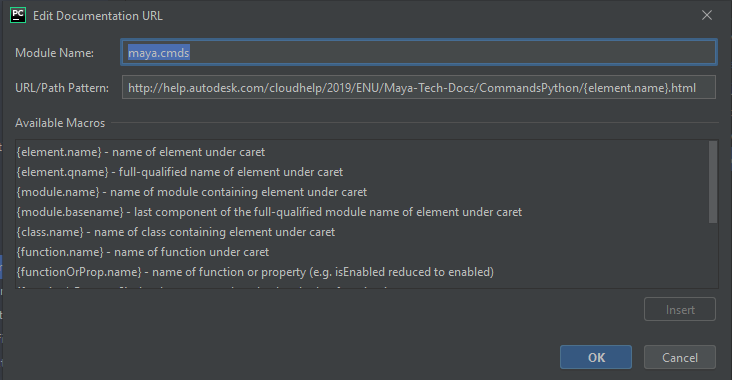This screenshot has height=380, width=732.
Task: Click the PyCharm logo icon in title bar
Action: click(18, 15)
